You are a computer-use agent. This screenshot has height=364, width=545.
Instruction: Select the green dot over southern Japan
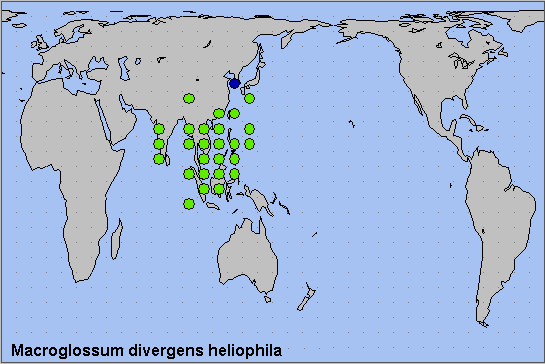point(249,98)
